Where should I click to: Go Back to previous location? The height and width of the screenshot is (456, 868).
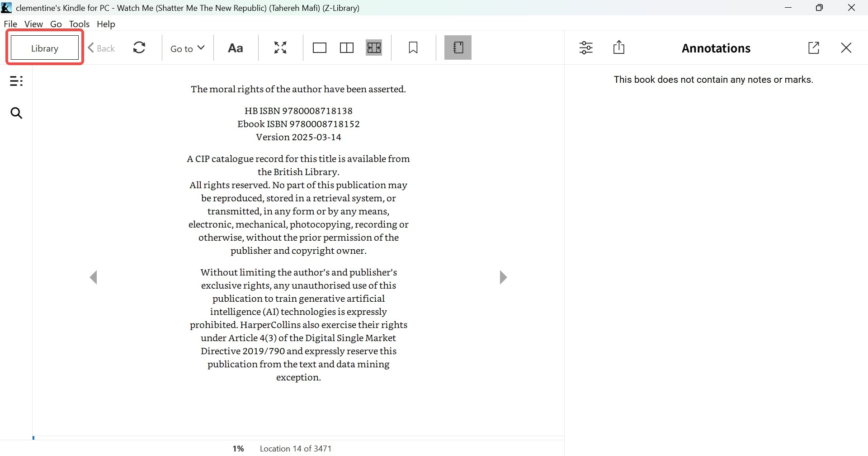coord(101,47)
